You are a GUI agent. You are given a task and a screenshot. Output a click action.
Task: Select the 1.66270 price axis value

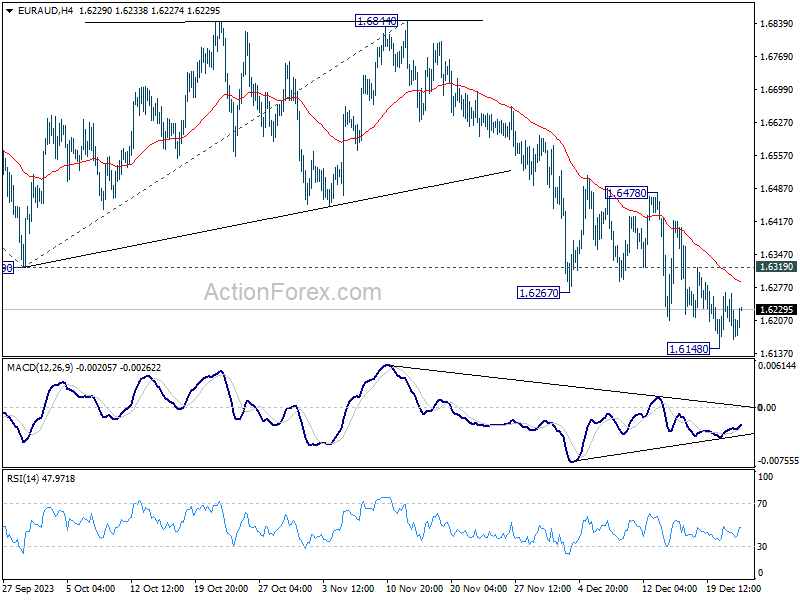(x=777, y=122)
